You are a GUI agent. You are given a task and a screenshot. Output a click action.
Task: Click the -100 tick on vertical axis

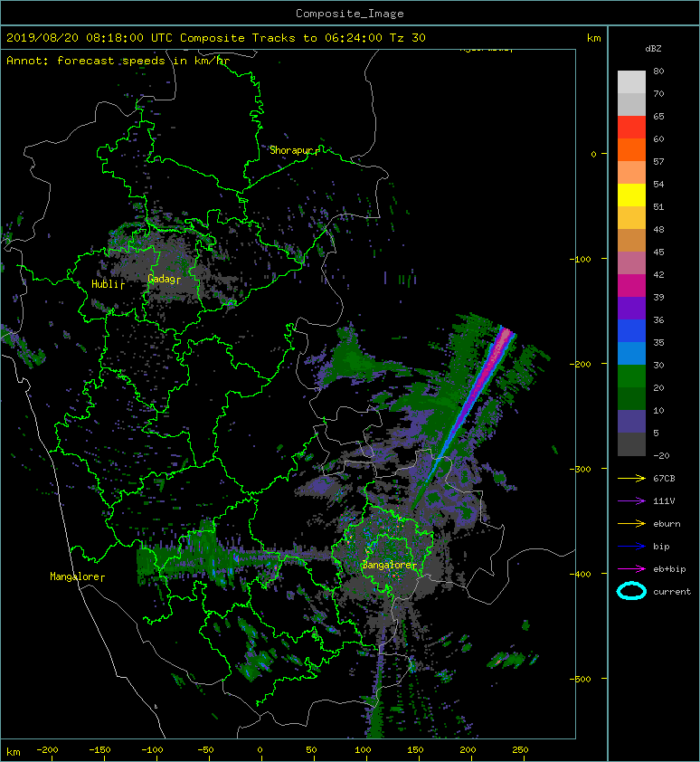click(580, 259)
